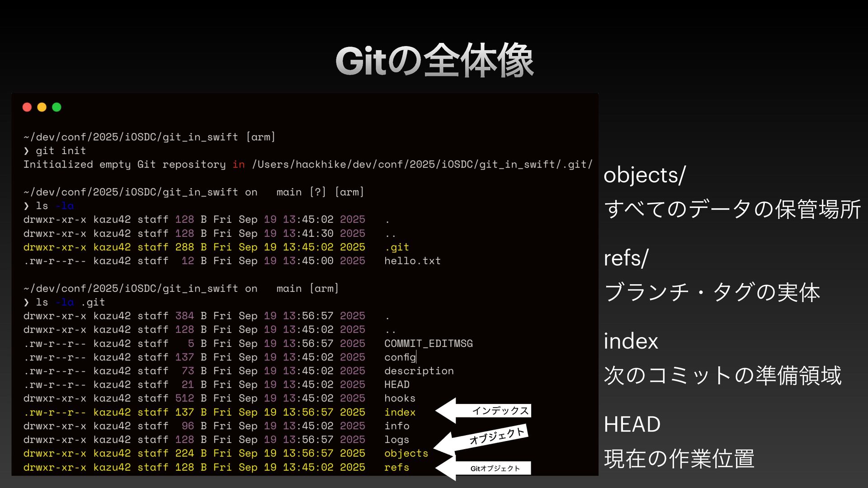
Task: Click the text 次のコミットの準備領域
Action: (722, 375)
